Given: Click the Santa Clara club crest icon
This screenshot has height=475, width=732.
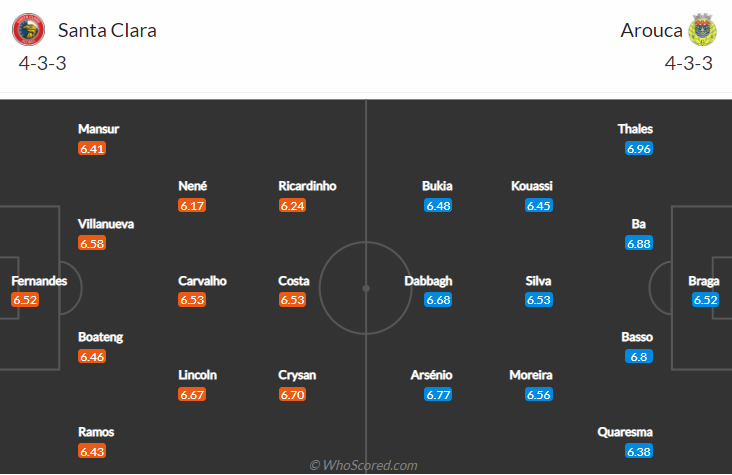Looking at the screenshot, I should (x=28, y=30).
